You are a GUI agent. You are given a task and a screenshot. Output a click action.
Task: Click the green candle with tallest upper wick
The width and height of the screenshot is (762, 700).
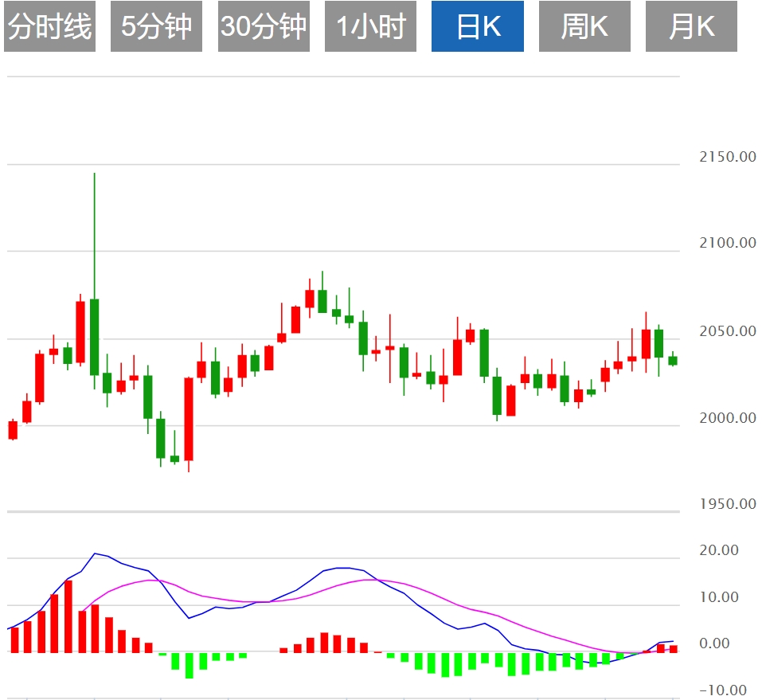[94, 337]
